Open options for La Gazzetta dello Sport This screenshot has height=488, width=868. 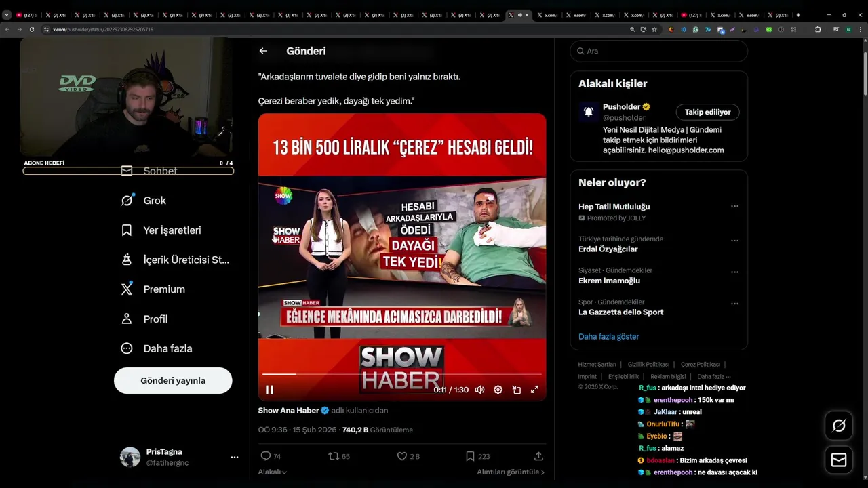point(734,304)
